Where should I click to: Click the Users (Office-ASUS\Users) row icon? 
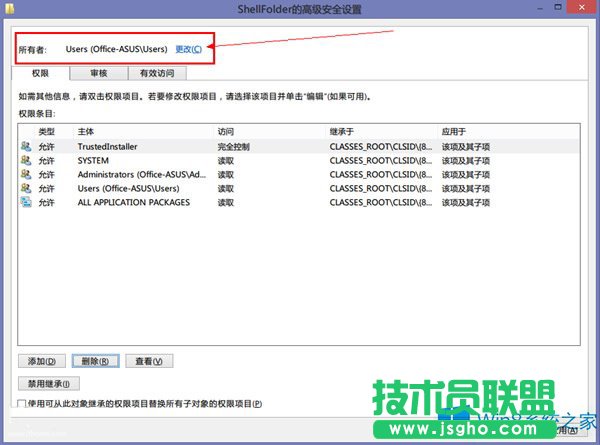click(x=26, y=188)
